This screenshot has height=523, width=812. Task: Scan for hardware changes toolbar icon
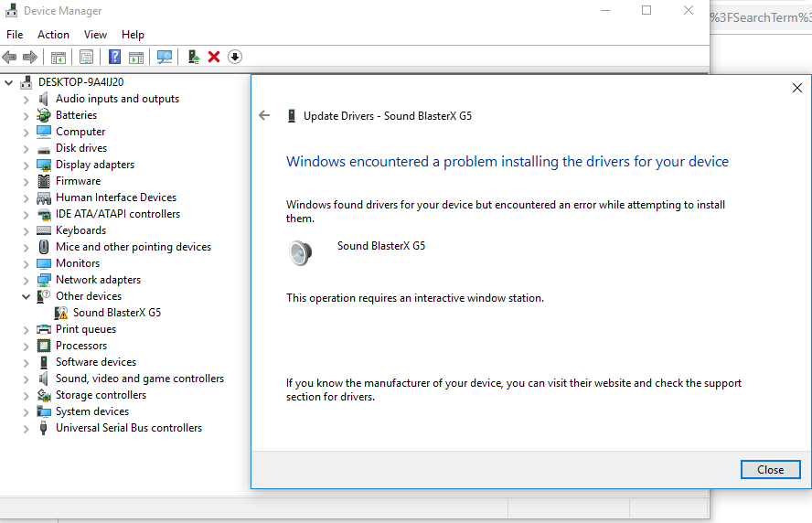click(x=165, y=57)
